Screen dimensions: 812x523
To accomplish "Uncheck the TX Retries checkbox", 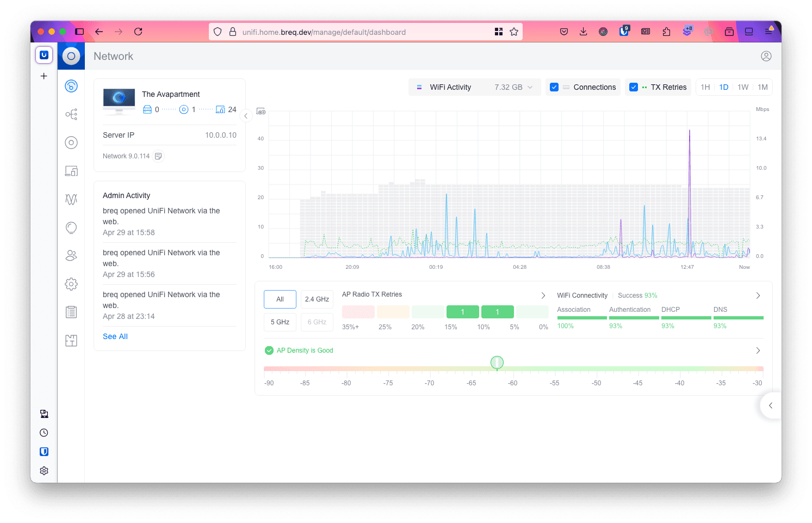I will pos(634,87).
